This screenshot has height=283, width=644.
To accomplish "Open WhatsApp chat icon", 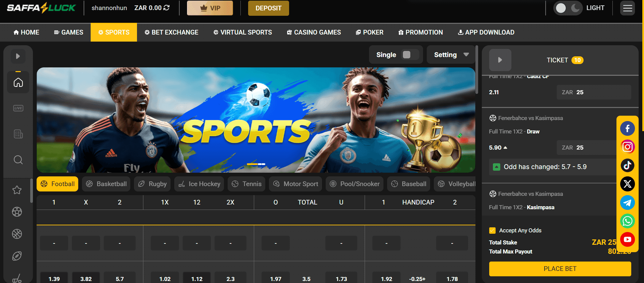I will pyautogui.click(x=627, y=221).
